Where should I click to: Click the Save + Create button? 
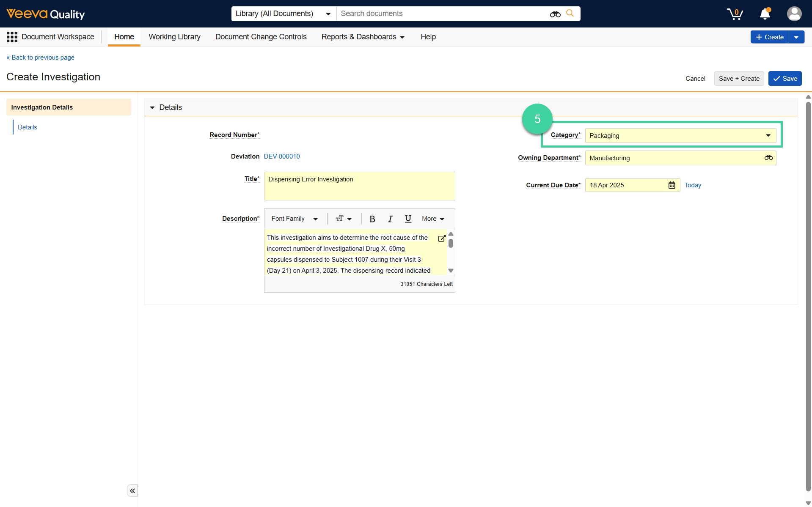(739, 79)
